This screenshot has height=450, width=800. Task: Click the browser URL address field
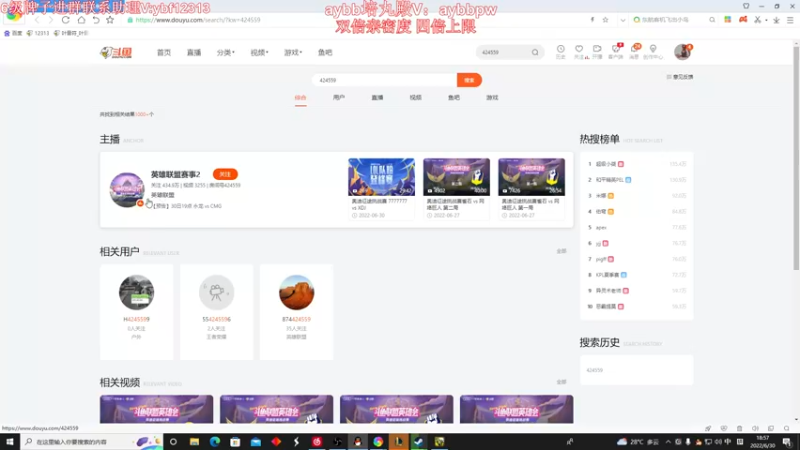tap(357, 20)
